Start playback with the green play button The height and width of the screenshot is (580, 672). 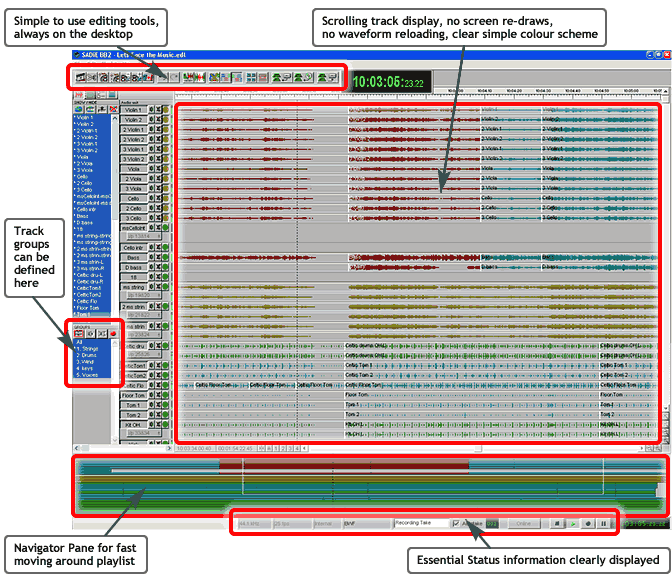573,523
